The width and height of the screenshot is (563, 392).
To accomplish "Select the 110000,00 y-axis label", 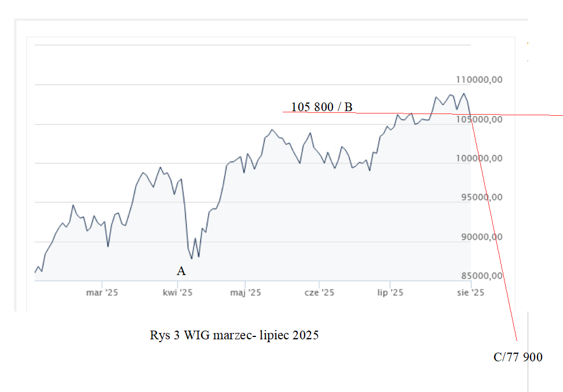I will coord(480,80).
